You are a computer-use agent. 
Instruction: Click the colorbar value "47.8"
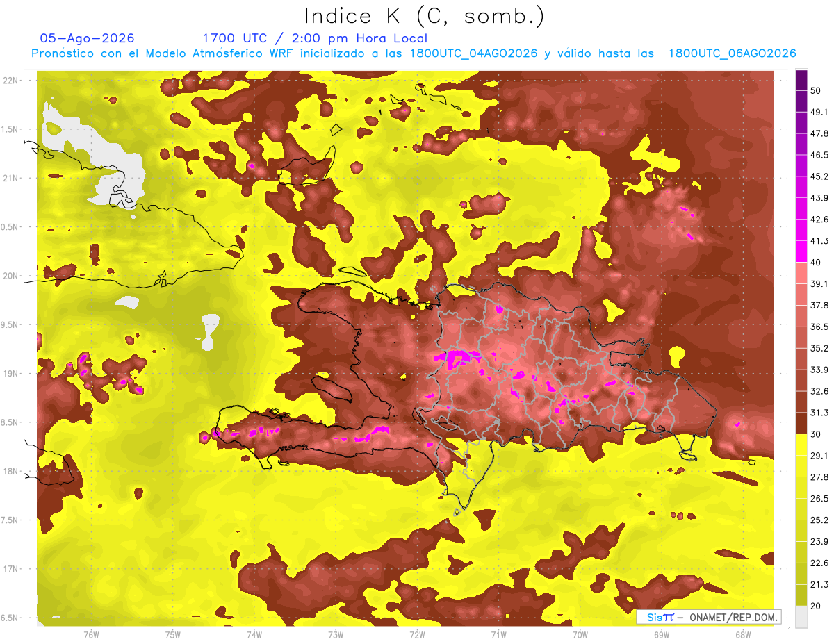click(x=819, y=133)
